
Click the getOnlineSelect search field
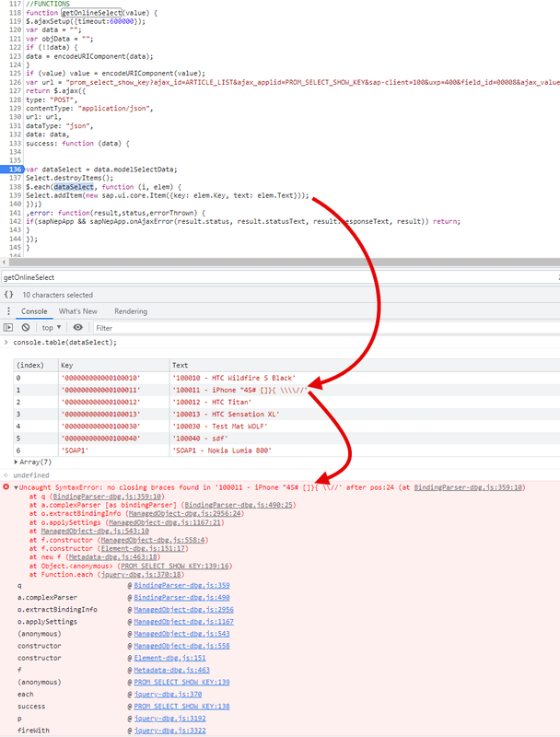280,277
